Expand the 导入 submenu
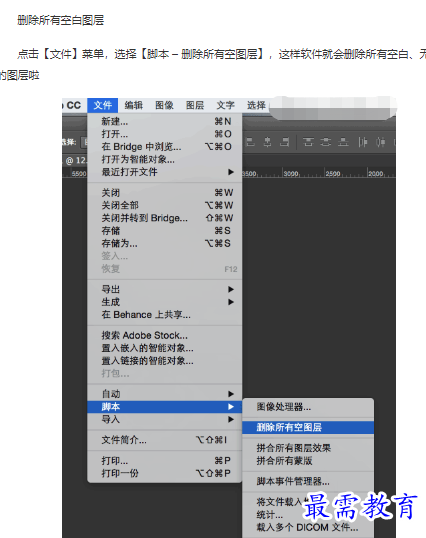Screen dimensions: 426x538 click(165, 420)
